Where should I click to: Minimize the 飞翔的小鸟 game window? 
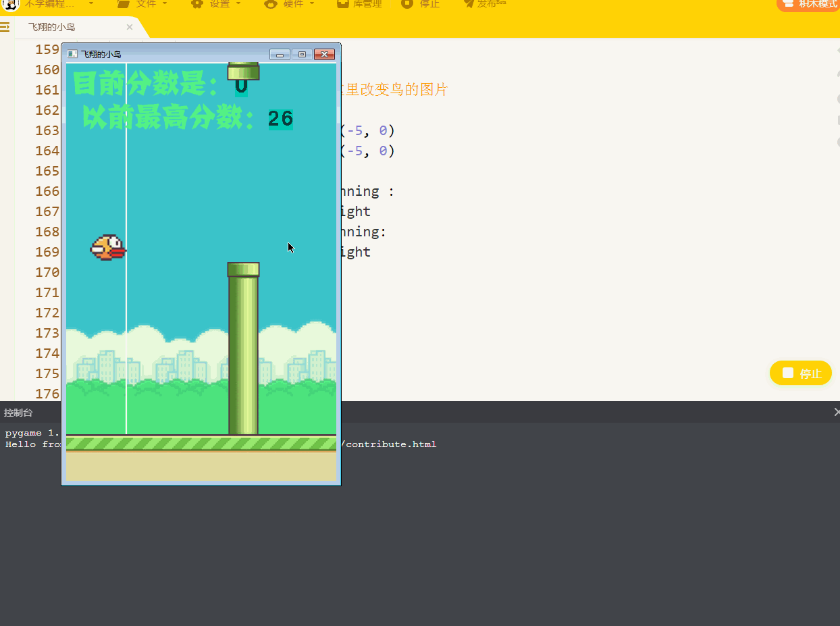(x=280, y=55)
